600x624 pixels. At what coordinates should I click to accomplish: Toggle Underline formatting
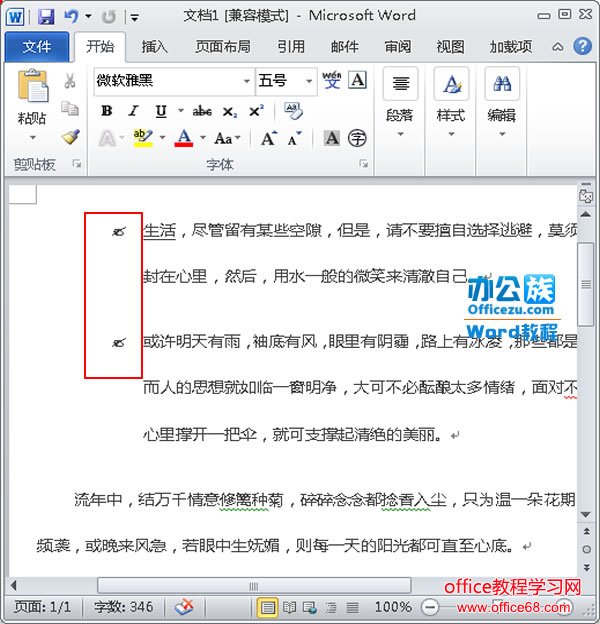(161, 111)
